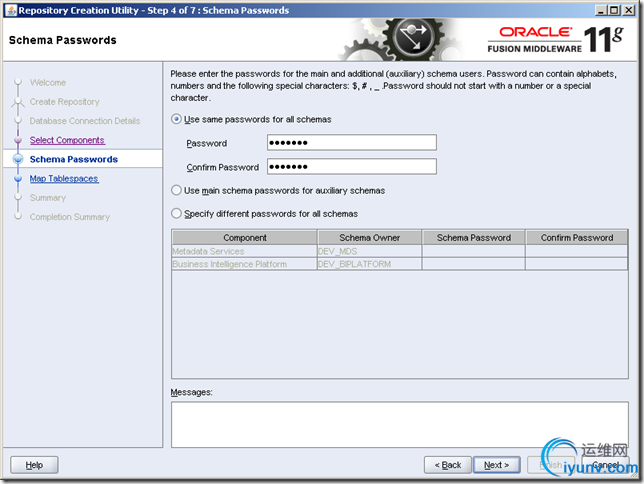Click the Welcome step label
This screenshot has height=484, width=644.
tap(48, 83)
